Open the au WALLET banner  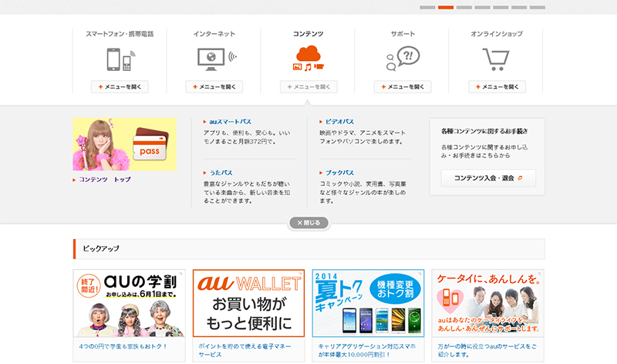click(248, 303)
